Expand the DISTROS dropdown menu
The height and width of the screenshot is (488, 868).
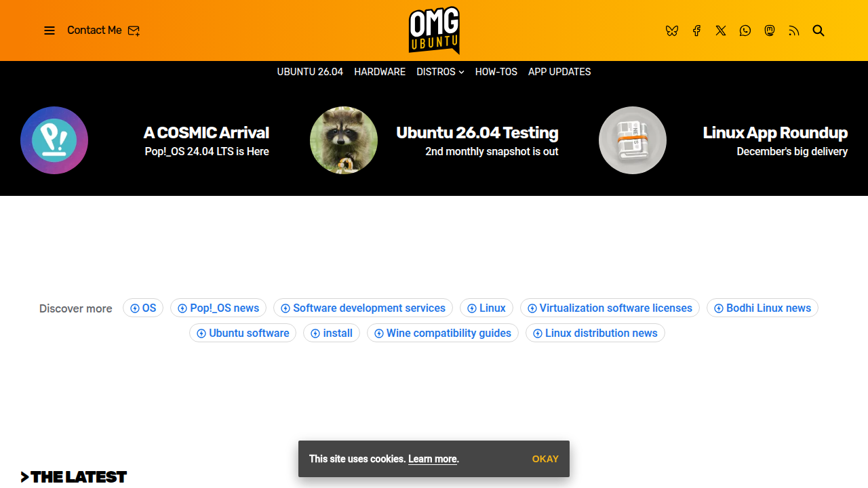[439, 72]
